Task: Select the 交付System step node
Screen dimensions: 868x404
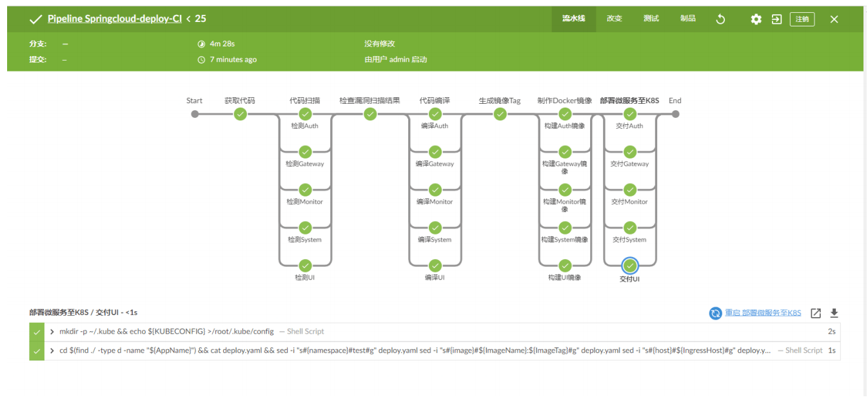Action: 630,227
